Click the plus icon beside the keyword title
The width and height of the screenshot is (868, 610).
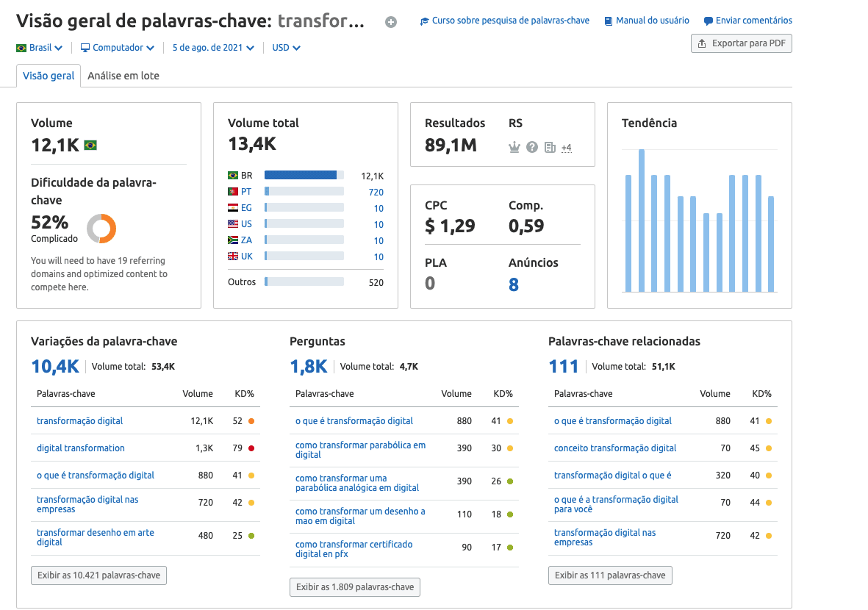coord(391,22)
